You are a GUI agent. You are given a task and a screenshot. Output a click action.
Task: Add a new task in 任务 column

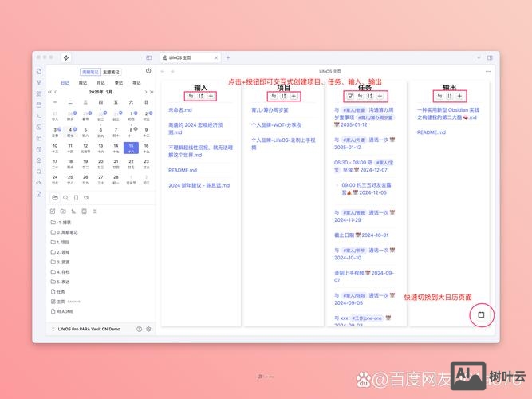click(x=380, y=96)
